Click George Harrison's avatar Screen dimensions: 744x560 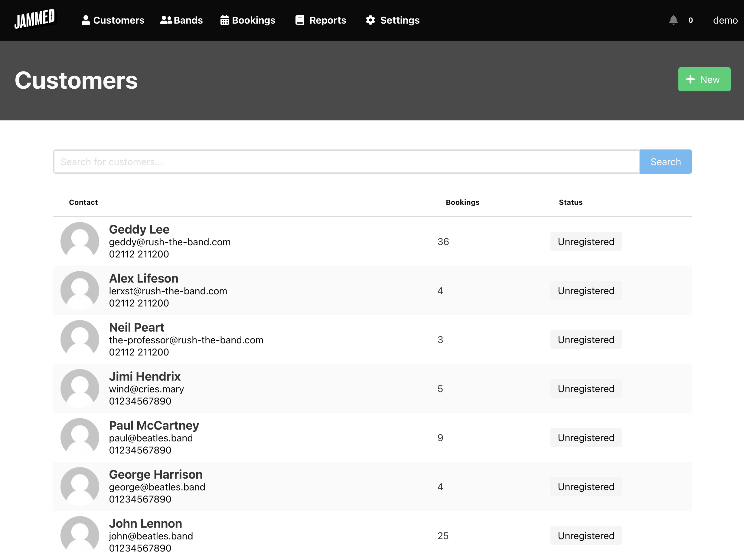coord(80,486)
